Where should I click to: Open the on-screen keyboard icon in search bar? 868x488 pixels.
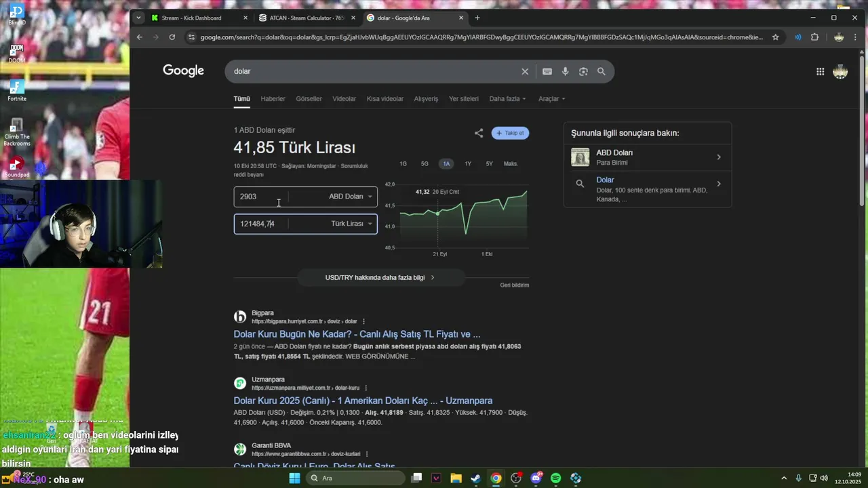point(547,71)
